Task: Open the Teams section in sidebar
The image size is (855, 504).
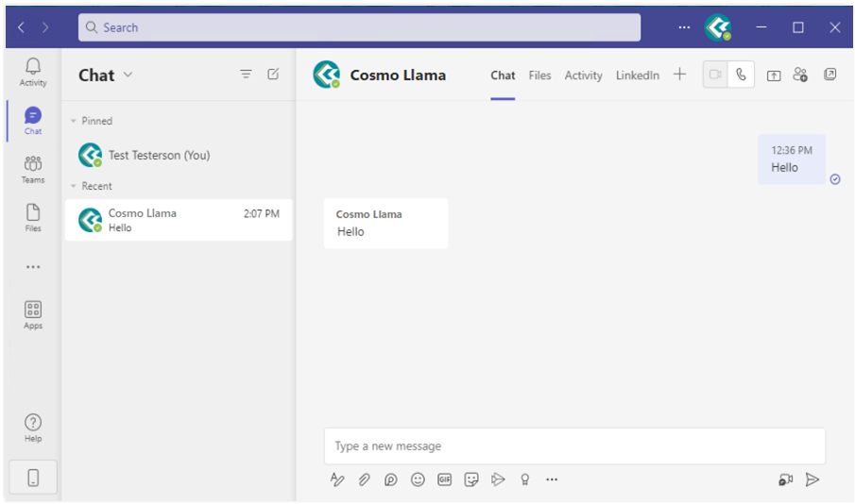Action: 33,169
